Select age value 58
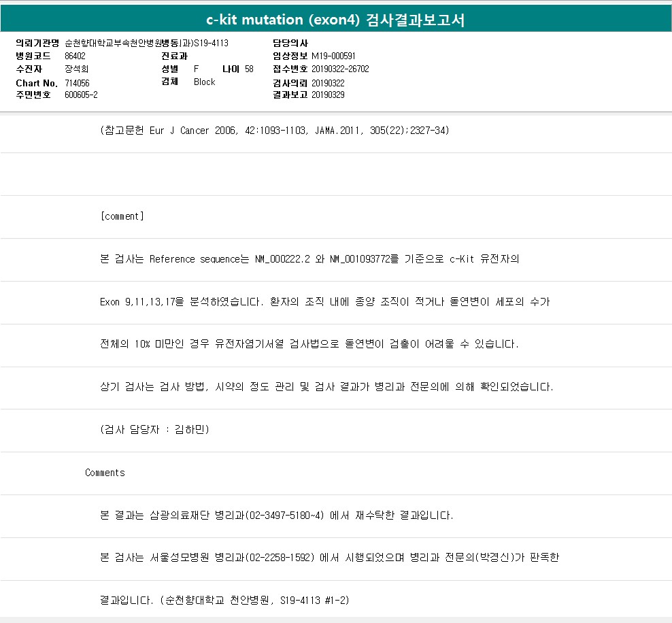The width and height of the screenshot is (672, 623). click(249, 69)
